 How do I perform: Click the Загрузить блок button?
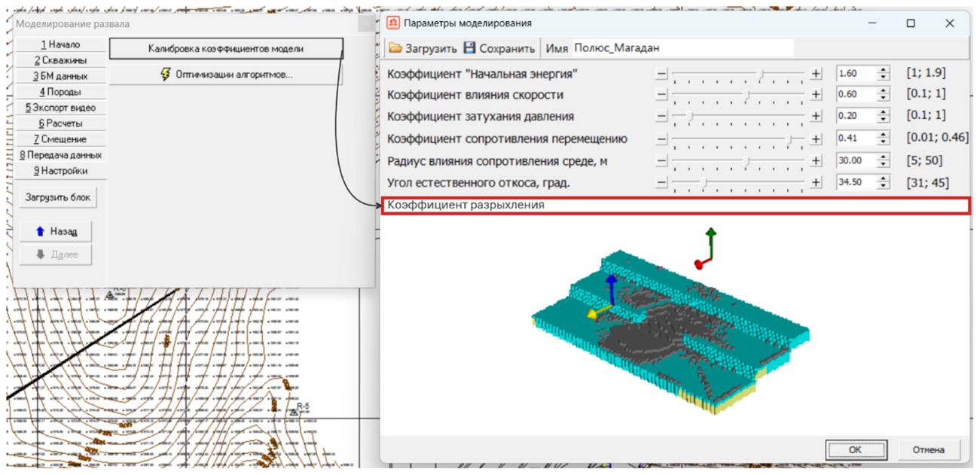[x=58, y=198]
